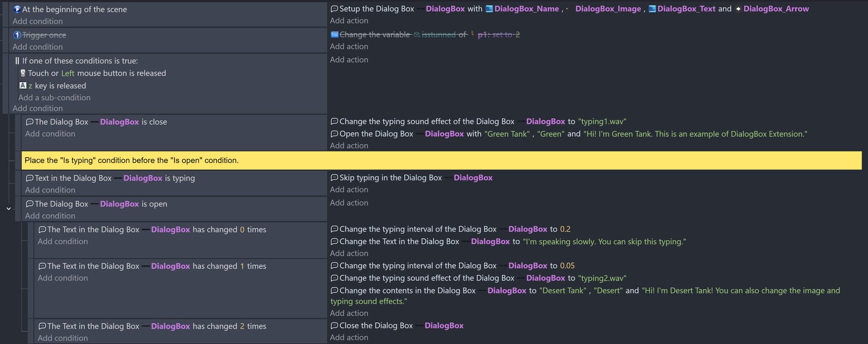Click the speech bubble icon for Setup the Dialog Box
The height and width of the screenshot is (344, 868).
pos(334,9)
